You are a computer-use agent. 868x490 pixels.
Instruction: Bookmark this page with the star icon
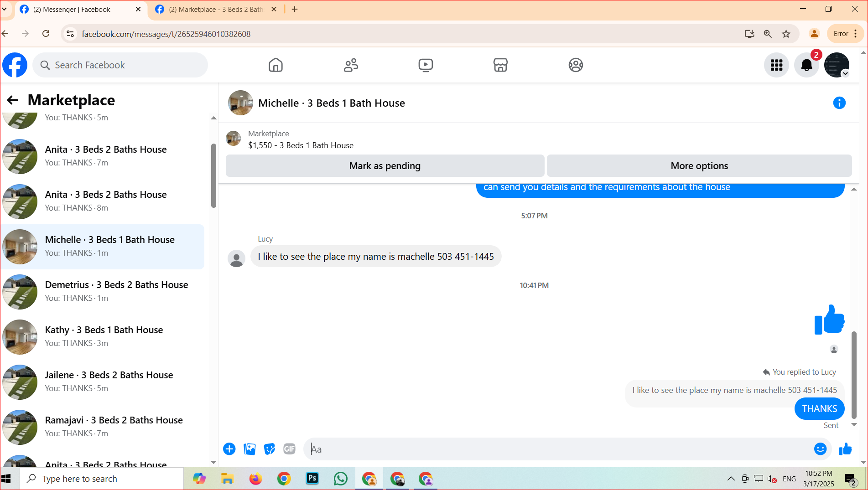(786, 34)
